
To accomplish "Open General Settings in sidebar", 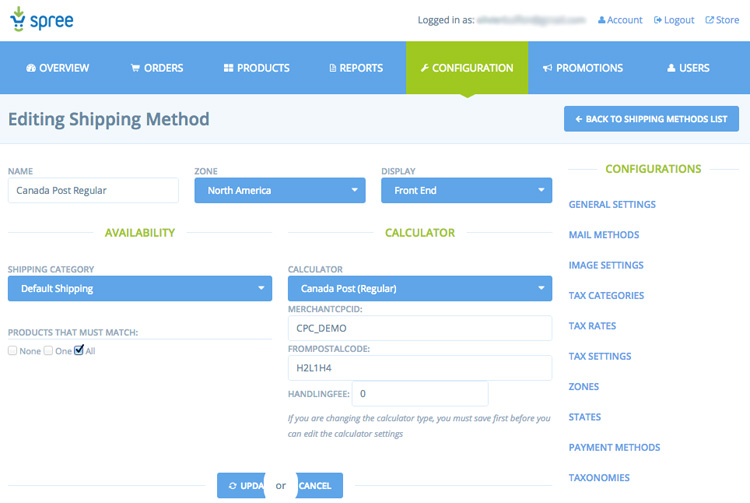I will point(612,204).
